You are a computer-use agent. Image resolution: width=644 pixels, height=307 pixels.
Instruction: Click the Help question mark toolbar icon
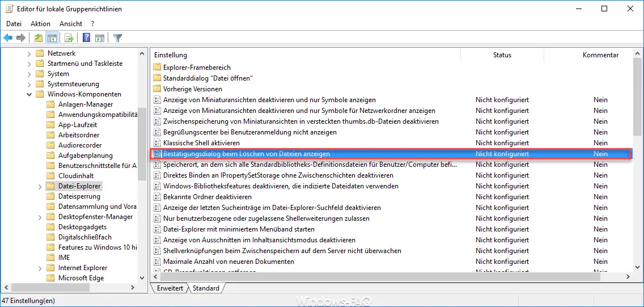click(x=86, y=38)
